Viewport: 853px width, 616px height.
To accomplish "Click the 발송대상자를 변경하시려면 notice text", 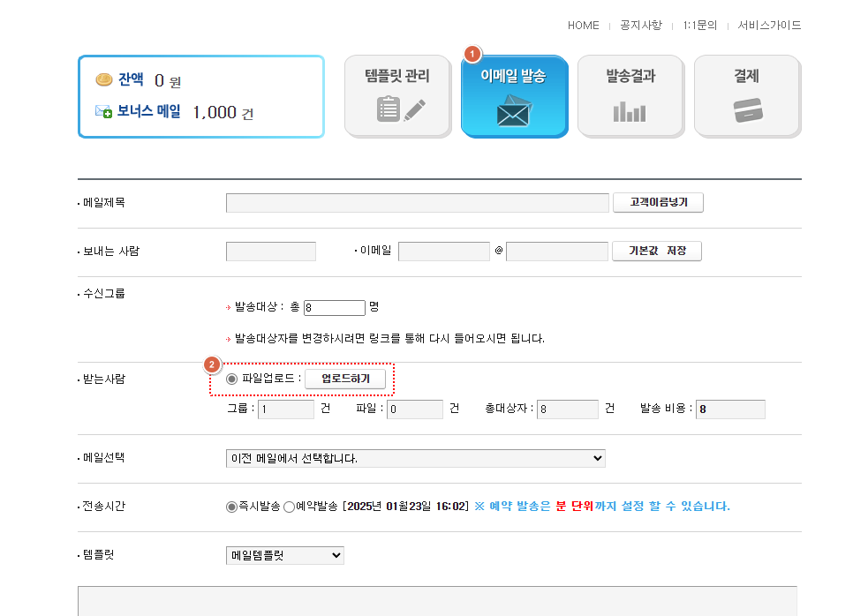I will tap(389, 339).
